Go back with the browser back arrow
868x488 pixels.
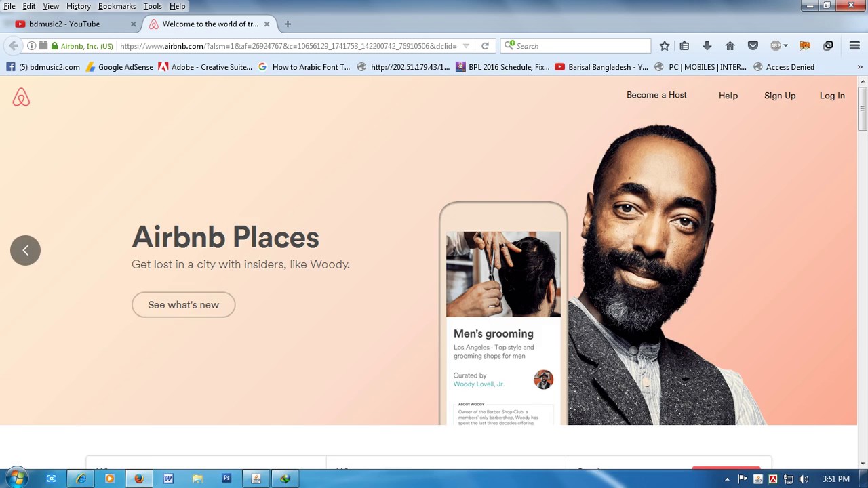tap(14, 46)
